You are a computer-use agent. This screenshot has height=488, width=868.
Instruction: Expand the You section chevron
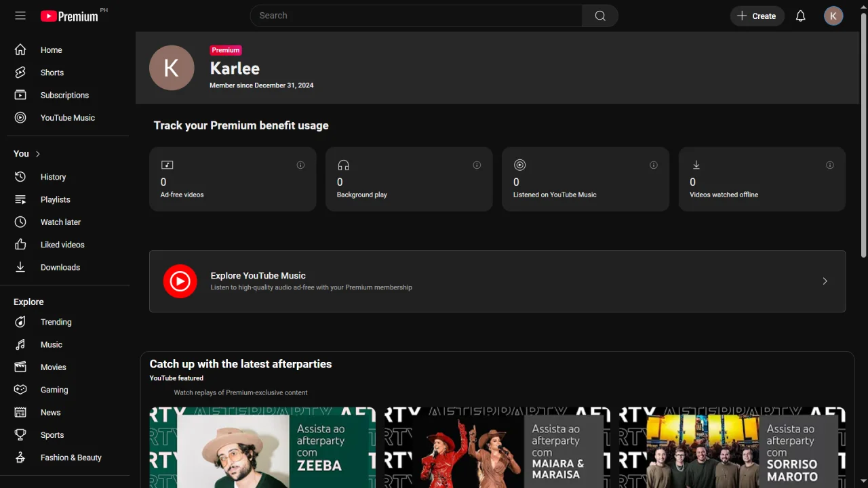coord(38,154)
